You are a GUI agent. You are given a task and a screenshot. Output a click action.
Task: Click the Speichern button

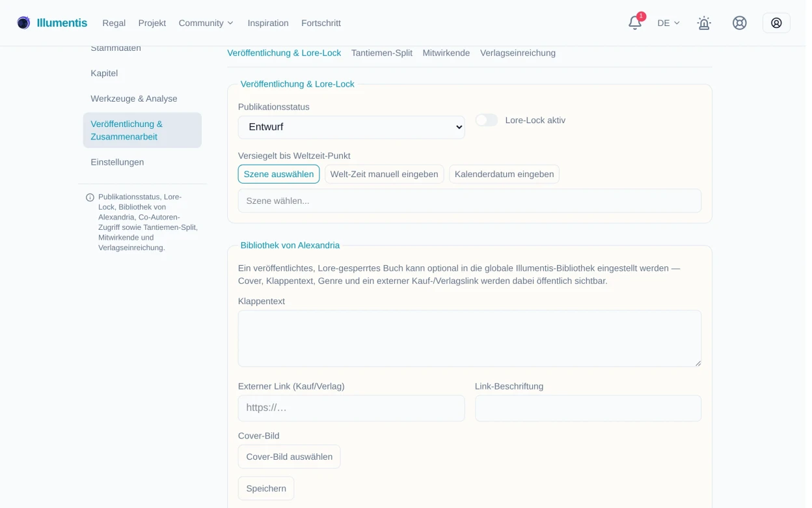(x=266, y=488)
